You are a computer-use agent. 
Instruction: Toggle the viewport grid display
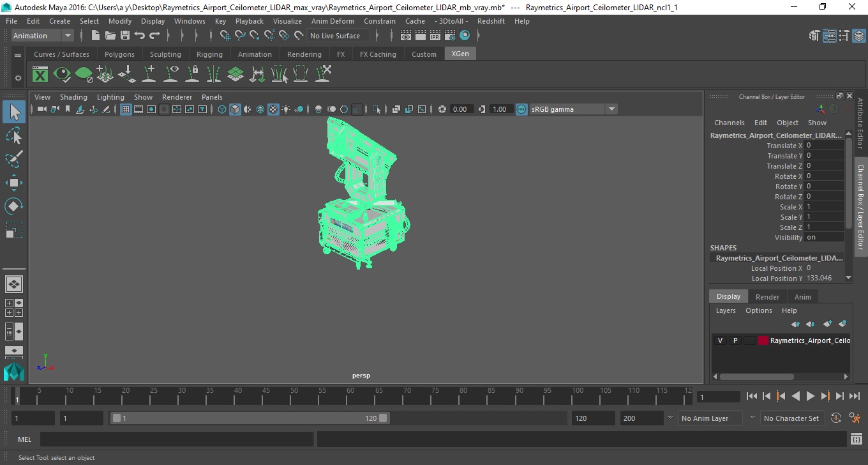(126, 109)
